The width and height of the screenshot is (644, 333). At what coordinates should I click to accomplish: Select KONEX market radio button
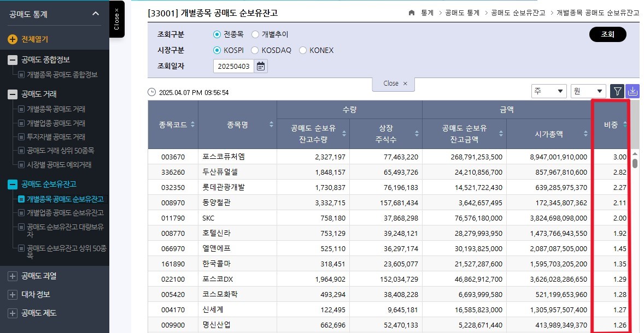click(303, 50)
